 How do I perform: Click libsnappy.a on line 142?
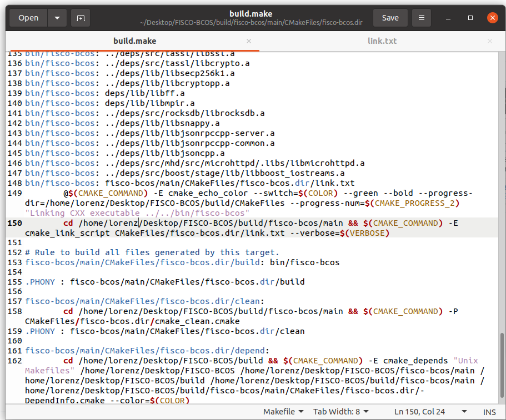point(192,123)
